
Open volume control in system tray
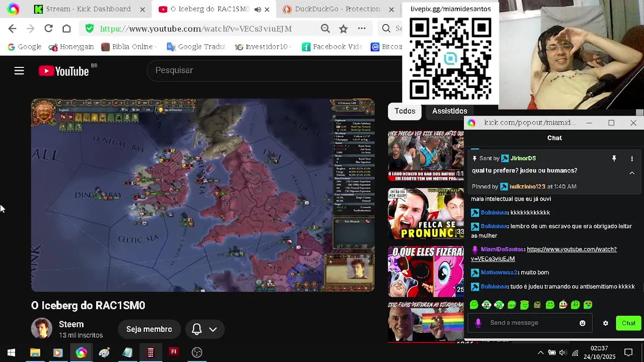tap(563, 352)
